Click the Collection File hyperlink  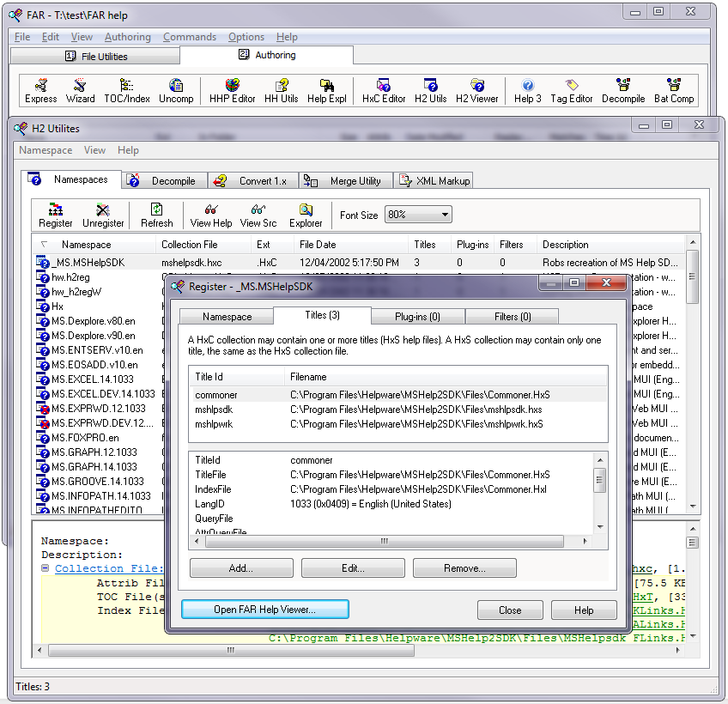[x=108, y=568]
